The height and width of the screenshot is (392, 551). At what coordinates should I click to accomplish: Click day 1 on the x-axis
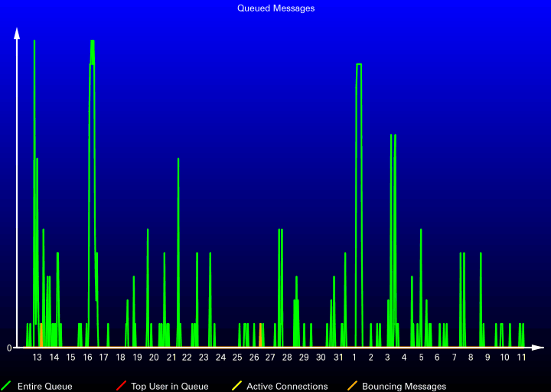354,358
